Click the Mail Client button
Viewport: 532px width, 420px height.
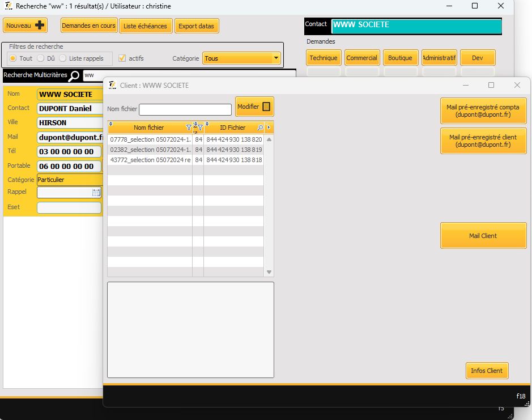point(483,236)
